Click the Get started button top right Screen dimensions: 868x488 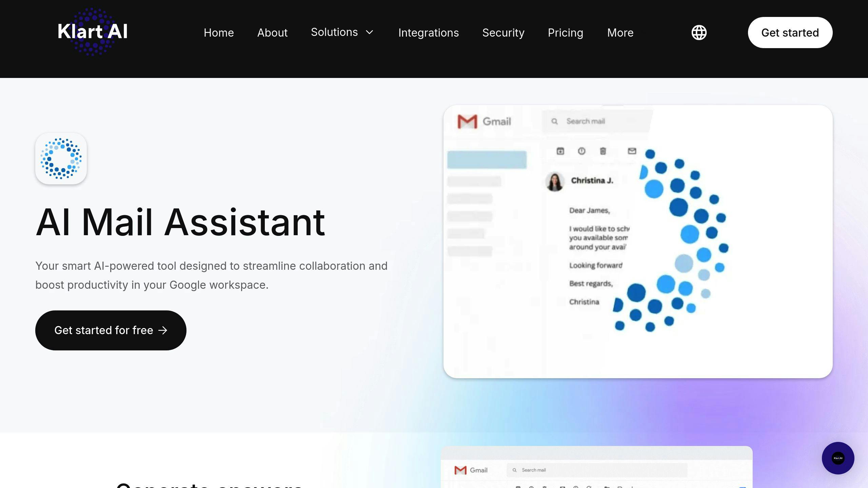790,32
